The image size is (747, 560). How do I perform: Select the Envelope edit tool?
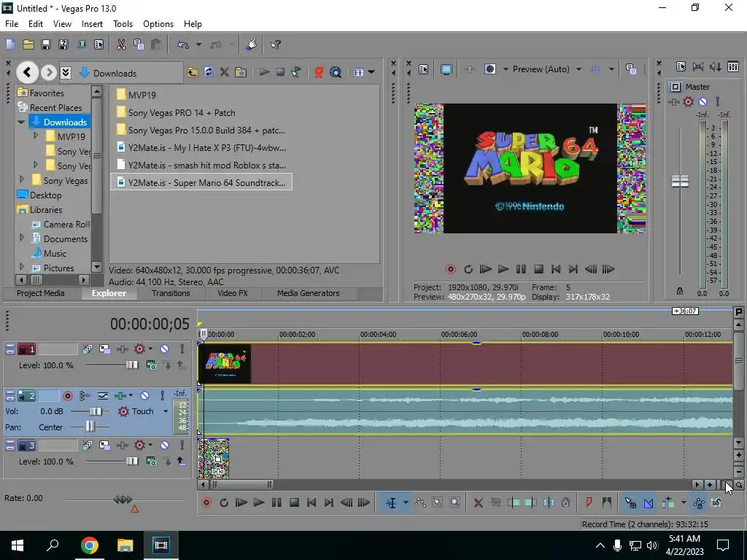click(420, 503)
